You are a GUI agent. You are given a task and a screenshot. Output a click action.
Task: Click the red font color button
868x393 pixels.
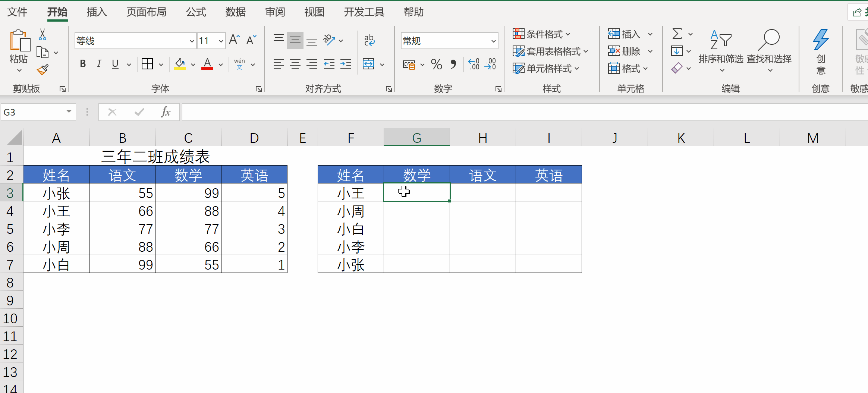point(207,64)
